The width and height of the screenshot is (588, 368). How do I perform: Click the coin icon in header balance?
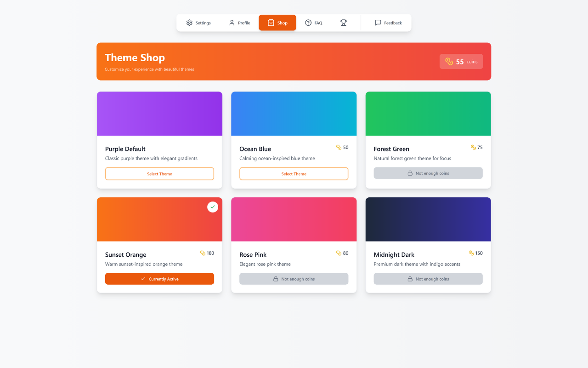(449, 61)
